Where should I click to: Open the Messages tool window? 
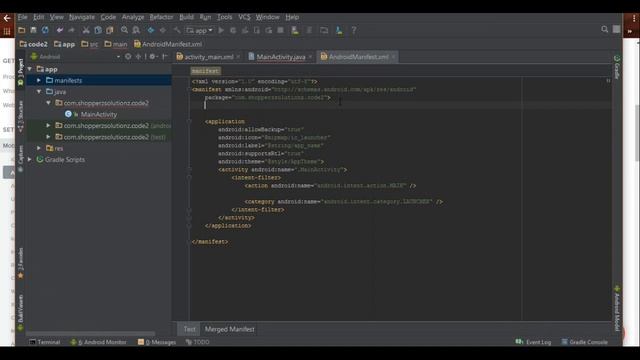tap(157, 342)
